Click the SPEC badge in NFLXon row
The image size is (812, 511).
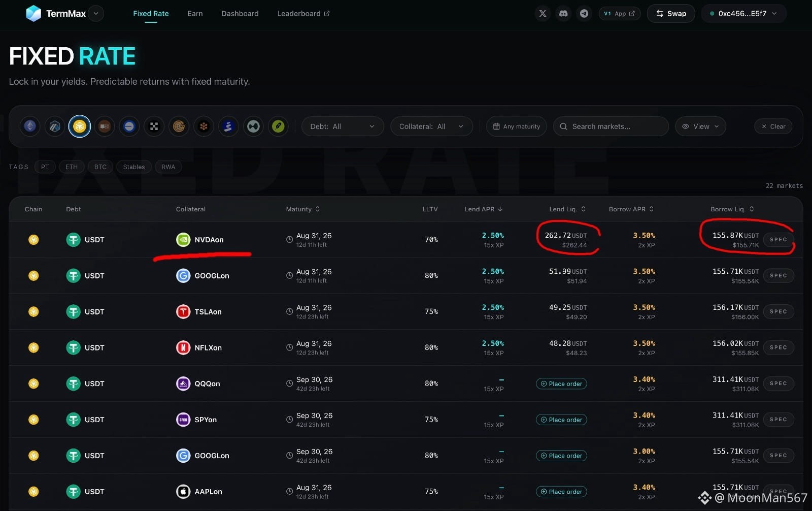coord(779,347)
